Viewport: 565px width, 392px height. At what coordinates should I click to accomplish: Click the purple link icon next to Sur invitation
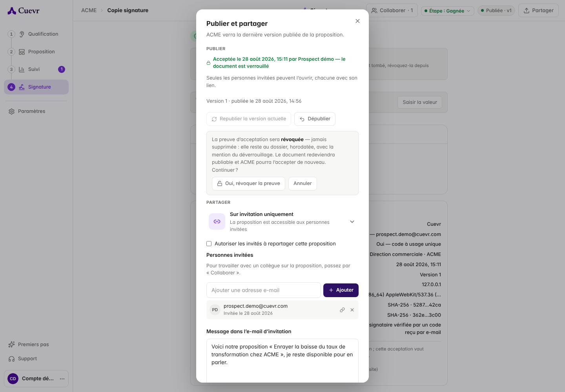(x=217, y=221)
